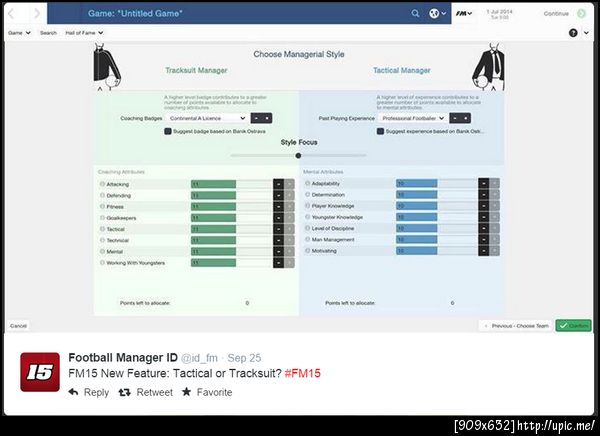Open the Coaching Badges dropdown
Viewport: 600px width, 436px height.
(207, 118)
